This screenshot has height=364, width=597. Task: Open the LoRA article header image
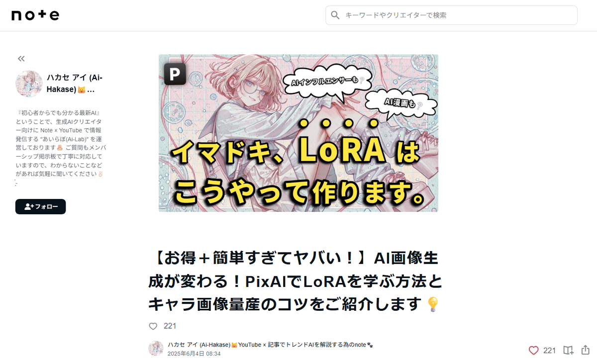[298, 133]
